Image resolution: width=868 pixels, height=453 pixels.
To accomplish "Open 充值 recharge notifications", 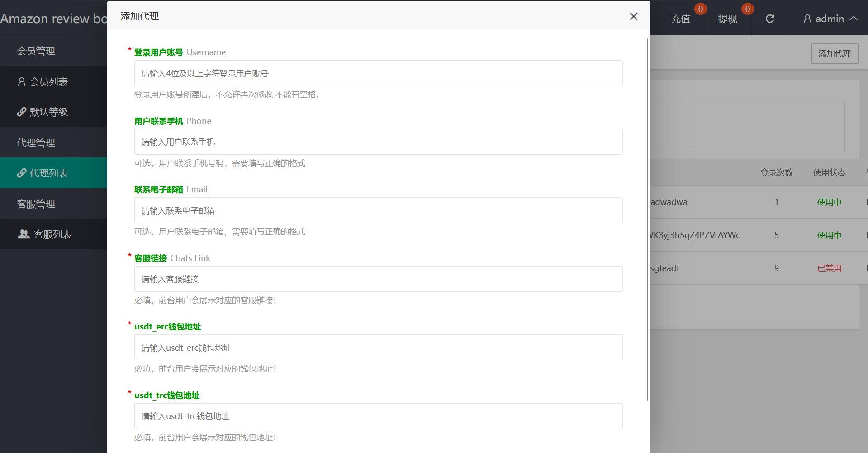I will [x=680, y=19].
